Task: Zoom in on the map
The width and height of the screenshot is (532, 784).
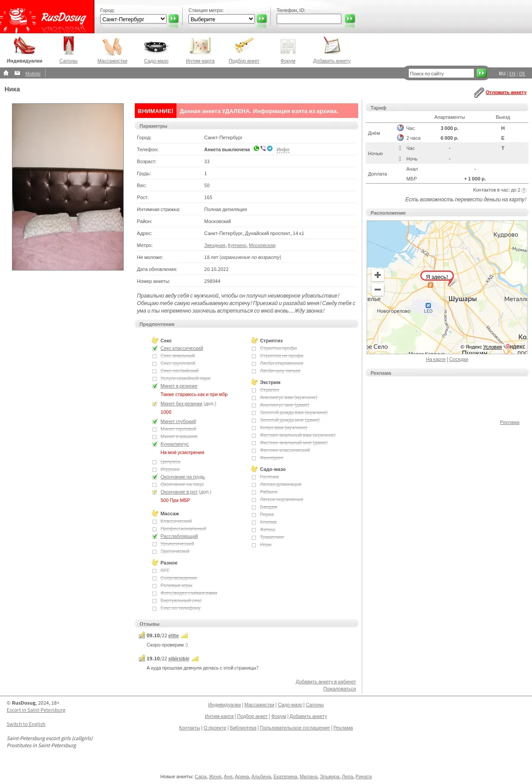Action: (378, 275)
